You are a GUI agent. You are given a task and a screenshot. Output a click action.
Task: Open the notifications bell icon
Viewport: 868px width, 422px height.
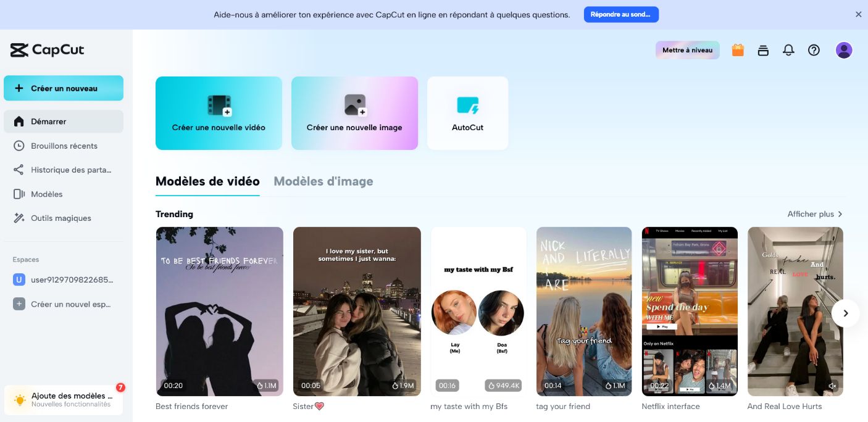click(x=788, y=51)
